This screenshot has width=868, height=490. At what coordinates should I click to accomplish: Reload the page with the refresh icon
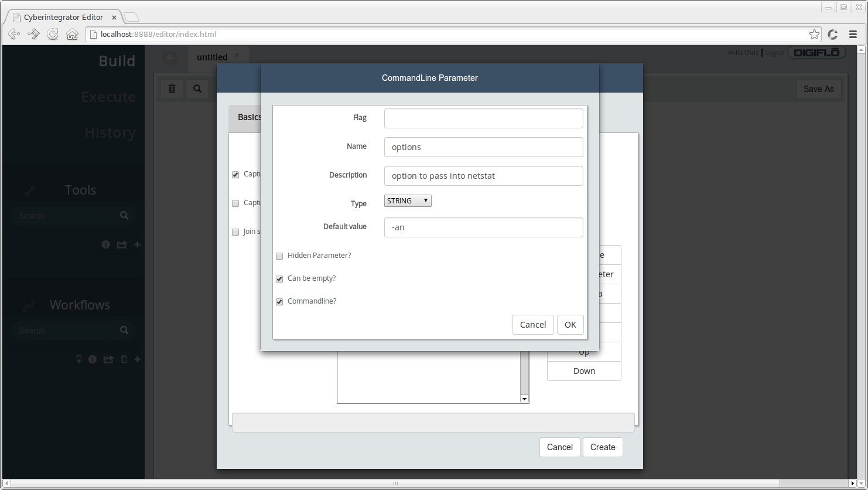[53, 34]
